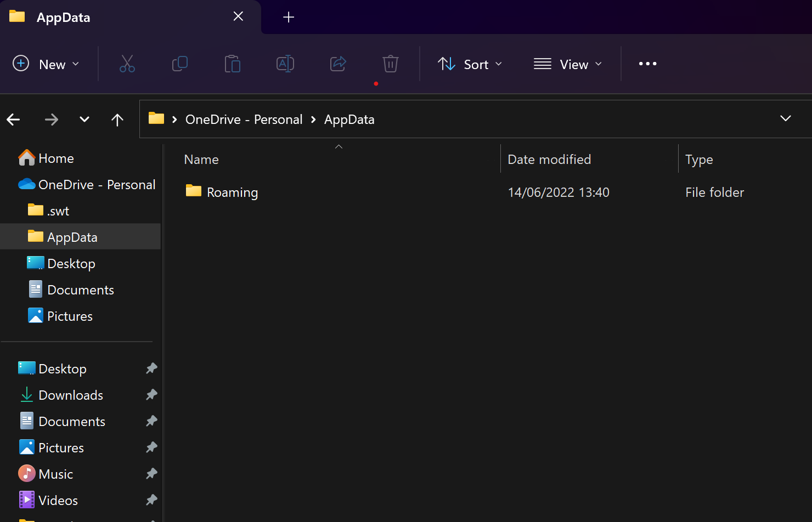
Task: Add a new tab with plus button
Action: (x=289, y=17)
